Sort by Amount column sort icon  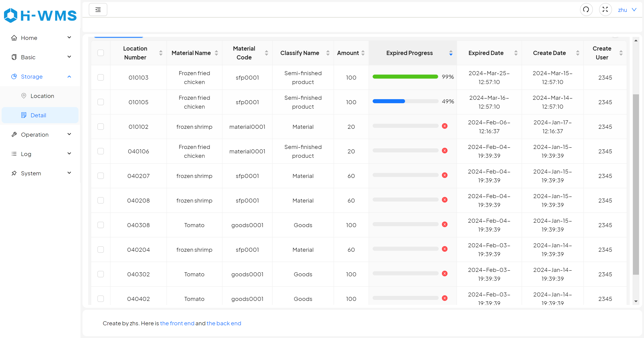click(x=363, y=53)
